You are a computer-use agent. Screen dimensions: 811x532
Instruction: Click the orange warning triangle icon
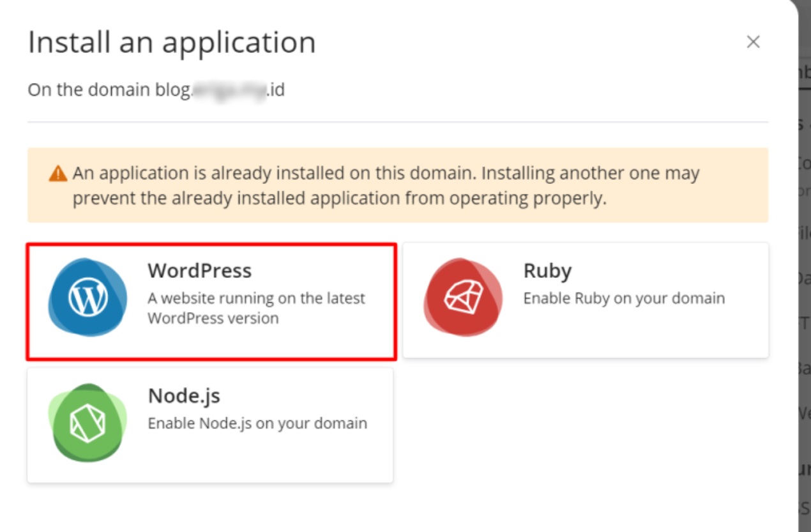57,173
